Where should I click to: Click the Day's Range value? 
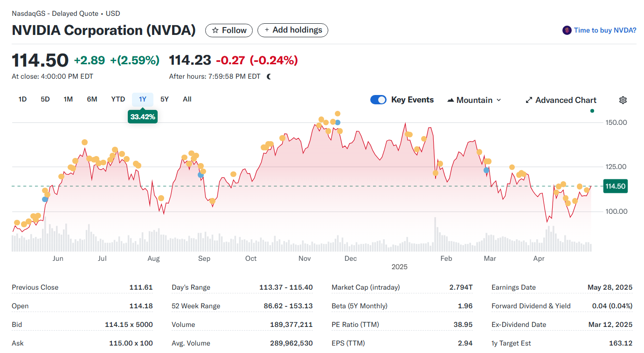286,287
